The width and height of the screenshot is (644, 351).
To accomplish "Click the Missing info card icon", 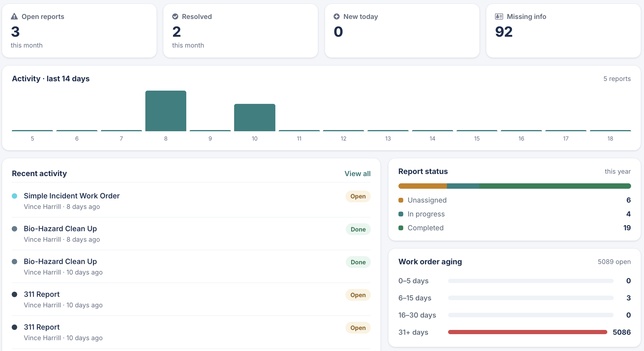I will pos(499,17).
